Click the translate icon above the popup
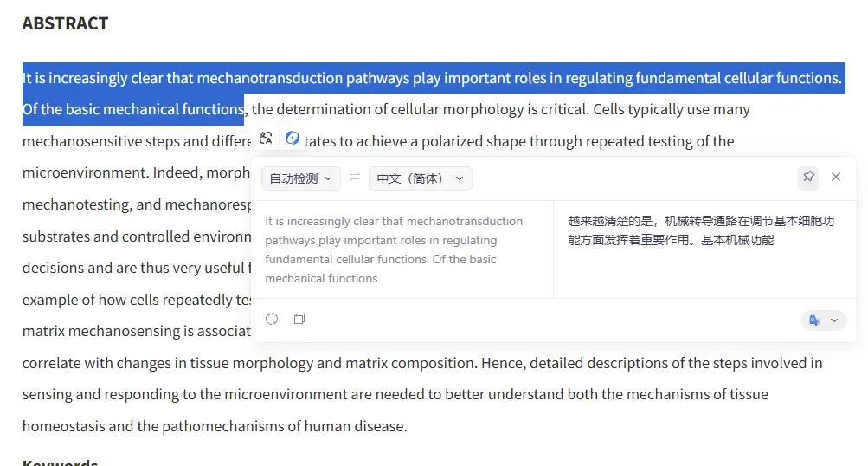The width and height of the screenshot is (868, 466). click(266, 138)
